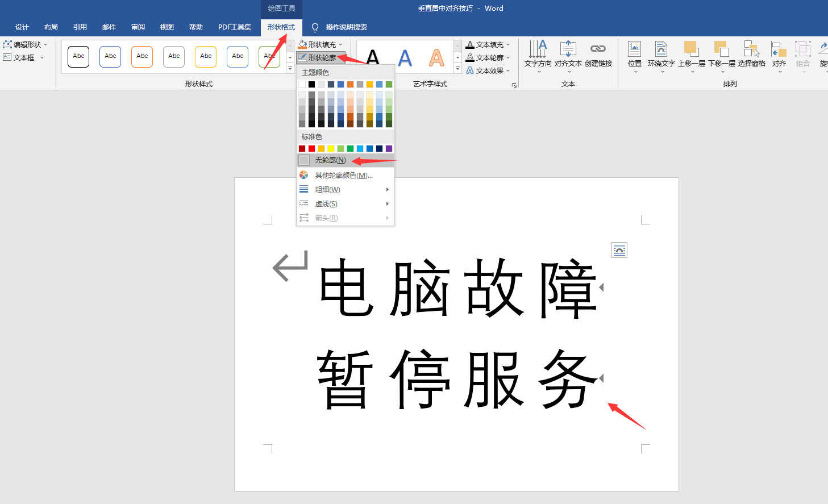Select 无轮廓(N) menu item
The width and height of the screenshot is (828, 504).
pyautogui.click(x=346, y=160)
